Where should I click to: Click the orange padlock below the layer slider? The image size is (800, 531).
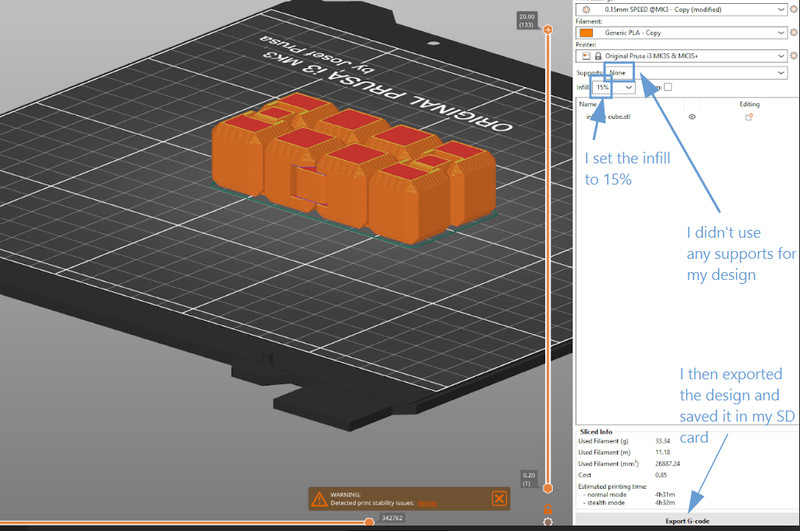(548, 509)
